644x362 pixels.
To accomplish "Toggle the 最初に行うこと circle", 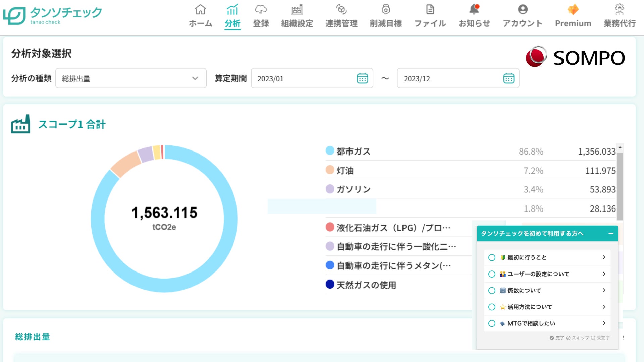I will click(x=492, y=257).
